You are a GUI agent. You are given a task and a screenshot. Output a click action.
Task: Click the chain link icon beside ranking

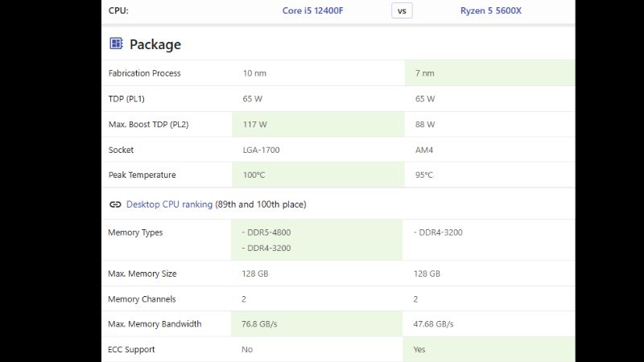115,204
